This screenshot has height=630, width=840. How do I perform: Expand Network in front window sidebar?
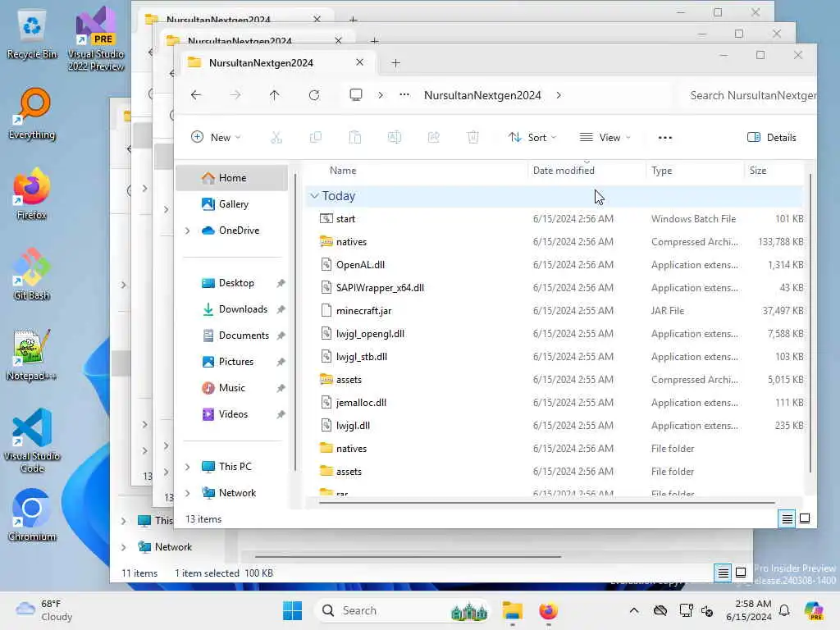[x=188, y=493]
